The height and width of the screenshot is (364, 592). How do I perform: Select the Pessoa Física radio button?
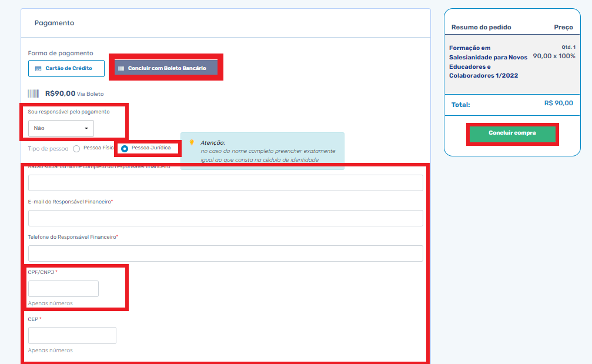point(76,149)
